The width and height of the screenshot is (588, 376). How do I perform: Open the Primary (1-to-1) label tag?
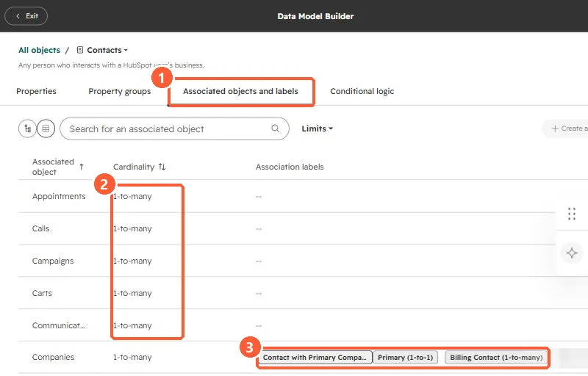coord(406,358)
